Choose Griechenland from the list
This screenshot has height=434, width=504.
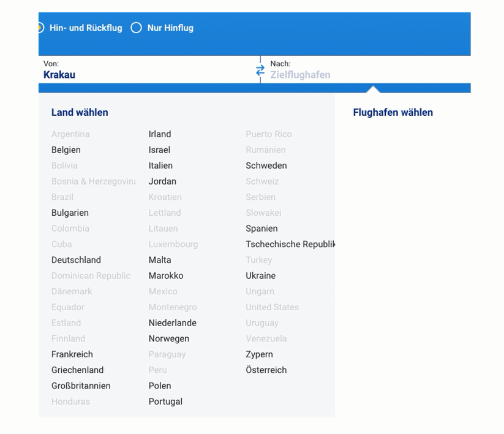pos(77,370)
